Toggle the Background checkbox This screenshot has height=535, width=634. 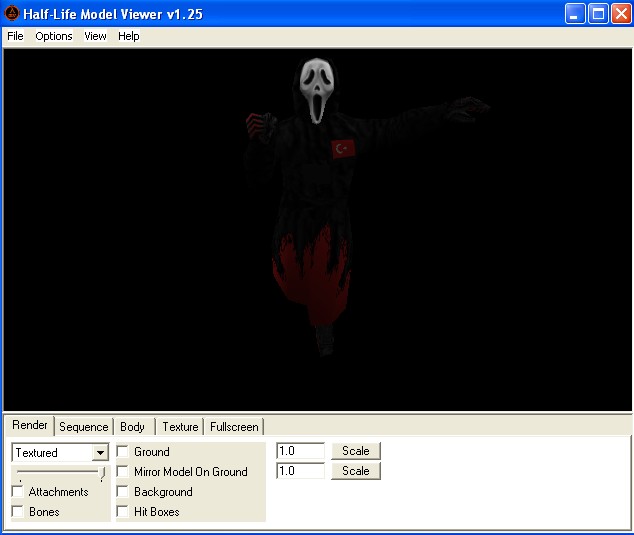123,492
